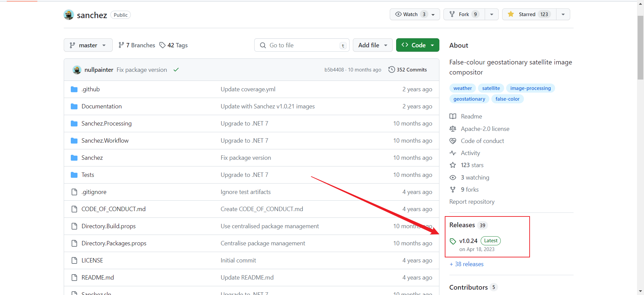Select the image-processing topic tag
This screenshot has width=644, height=295.
point(530,88)
